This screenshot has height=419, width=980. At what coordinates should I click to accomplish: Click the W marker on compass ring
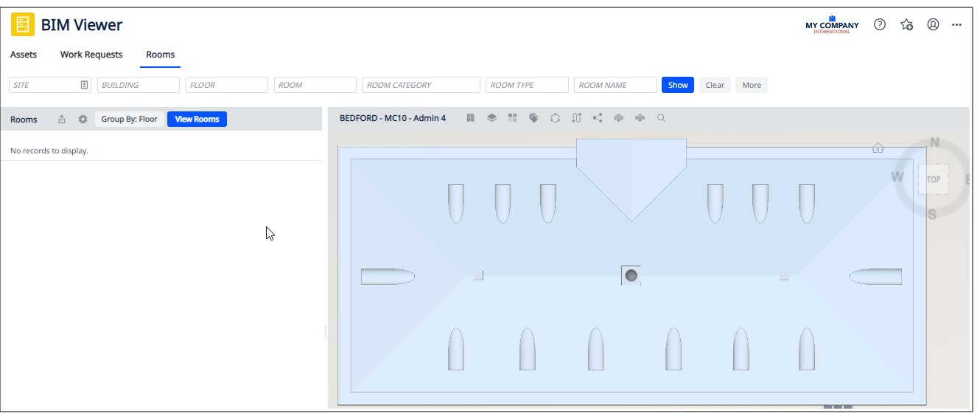897,176
